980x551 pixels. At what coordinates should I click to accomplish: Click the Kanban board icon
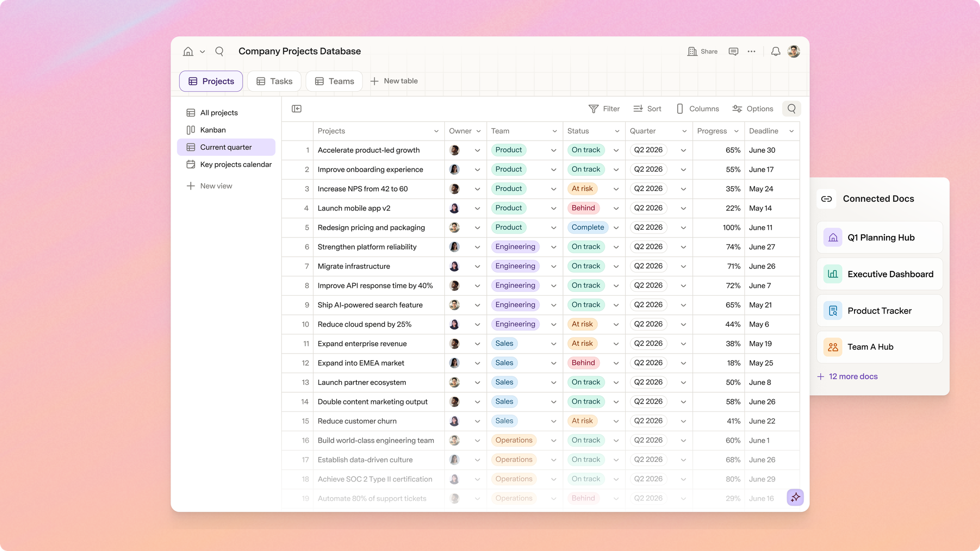click(191, 130)
